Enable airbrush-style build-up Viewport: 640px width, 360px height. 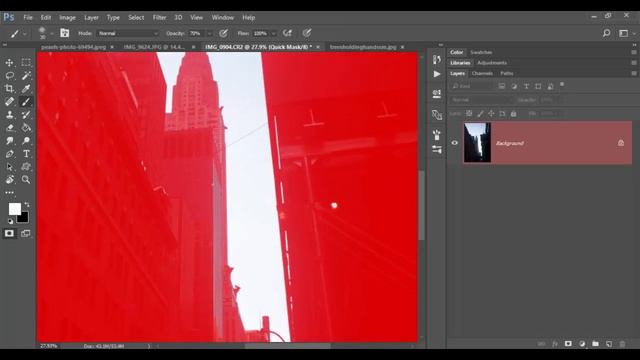pos(288,33)
